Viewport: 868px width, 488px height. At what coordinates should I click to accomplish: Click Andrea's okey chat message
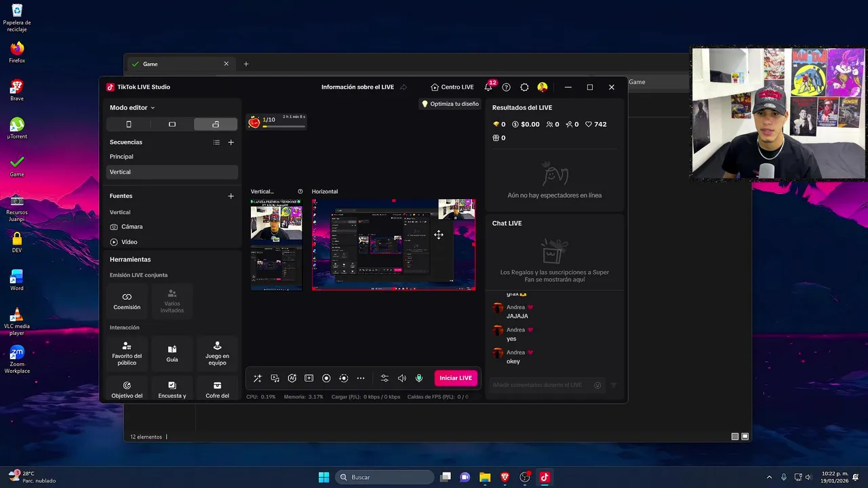513,361
